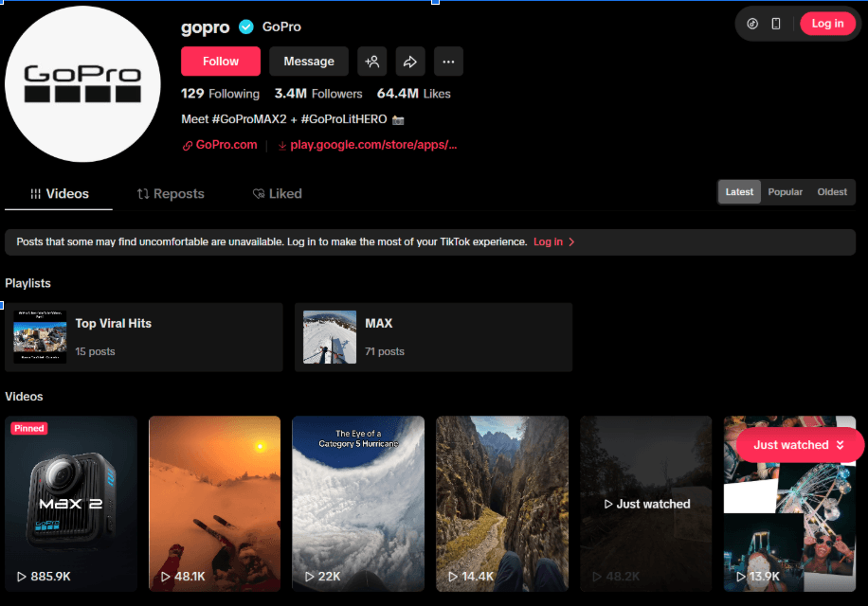The width and height of the screenshot is (868, 606).
Task: Open the pinned MAX 2 video thumbnail
Action: (x=71, y=503)
